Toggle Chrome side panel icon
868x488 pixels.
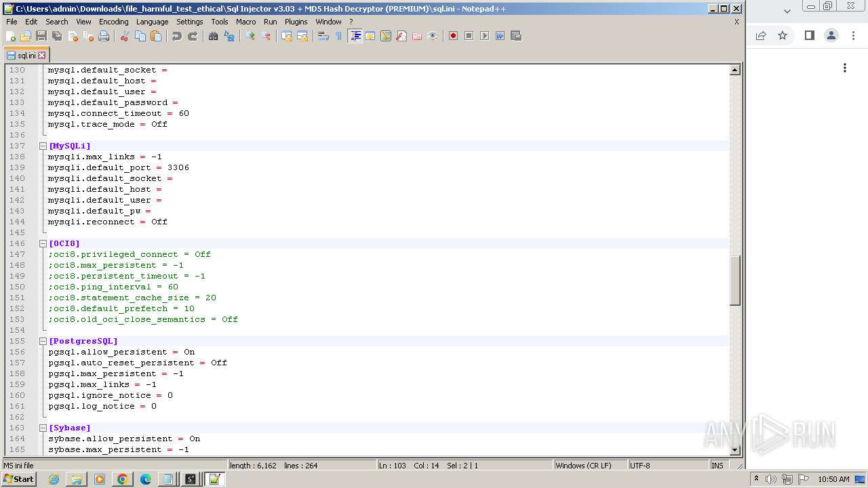[x=809, y=35]
